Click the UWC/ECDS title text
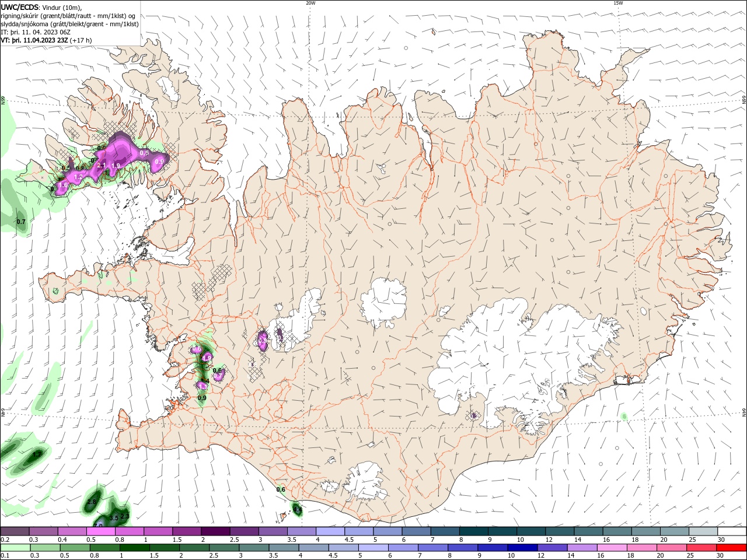Viewport: 747px width, 560px height. (20, 7)
